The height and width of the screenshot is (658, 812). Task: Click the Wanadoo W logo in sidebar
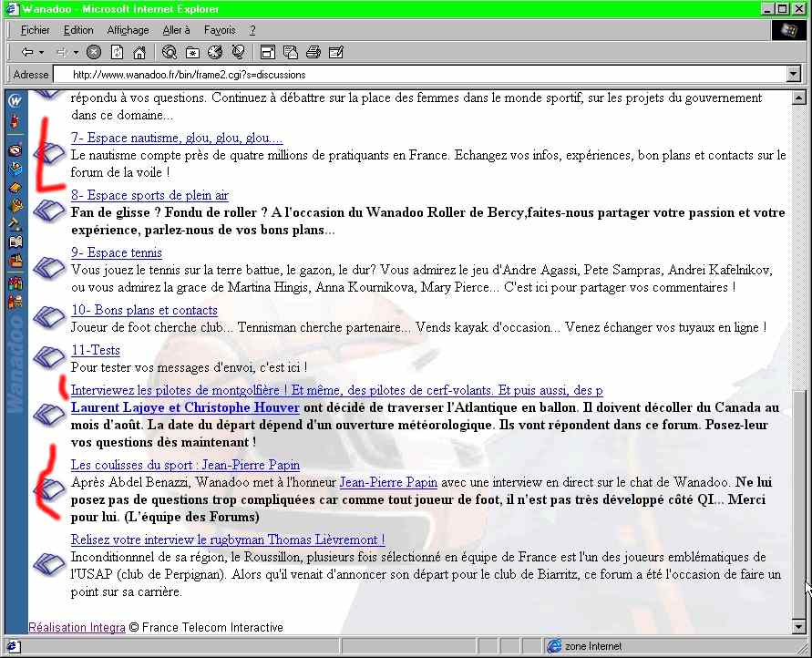coord(15,100)
